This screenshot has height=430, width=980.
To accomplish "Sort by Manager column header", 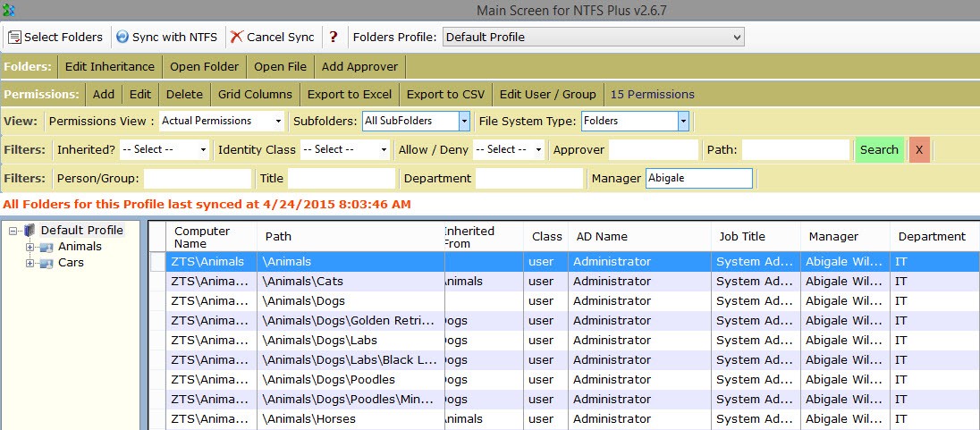I will click(845, 237).
